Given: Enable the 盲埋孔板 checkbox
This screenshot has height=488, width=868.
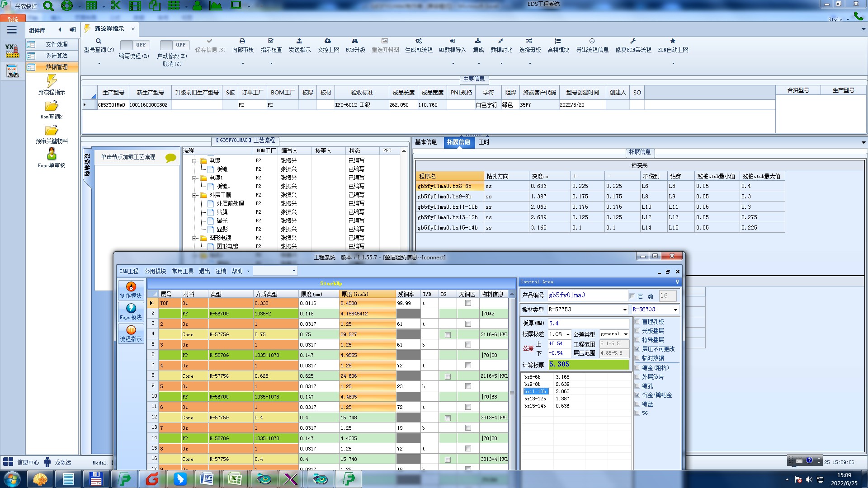Looking at the screenshot, I should tap(637, 322).
